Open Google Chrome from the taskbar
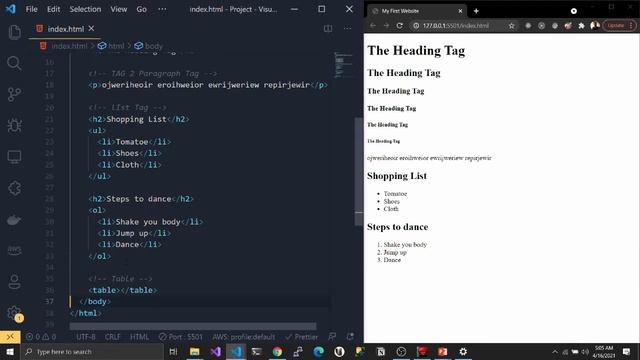This screenshot has height=360, width=640. [x=277, y=351]
